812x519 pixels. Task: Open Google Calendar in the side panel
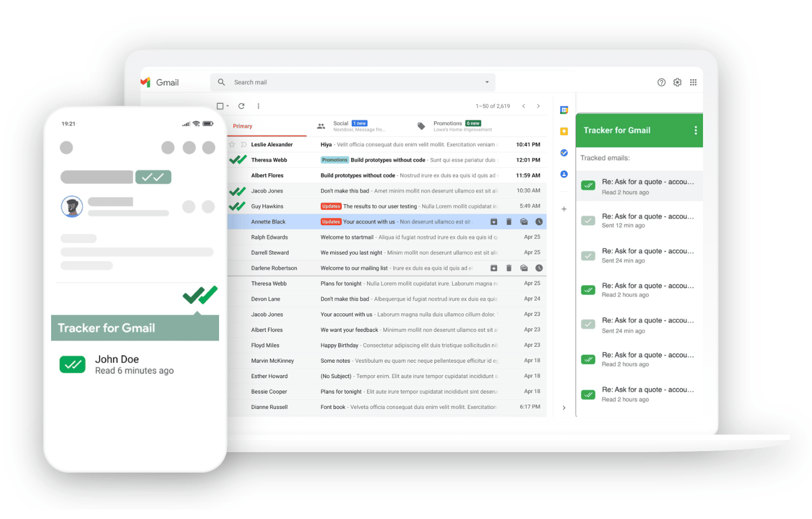(563, 110)
